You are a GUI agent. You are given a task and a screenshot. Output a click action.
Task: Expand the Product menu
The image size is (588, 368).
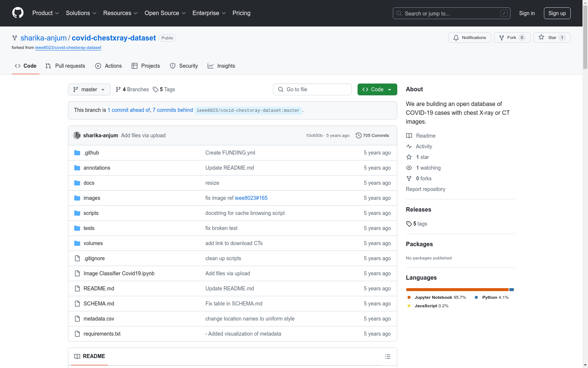click(x=46, y=13)
